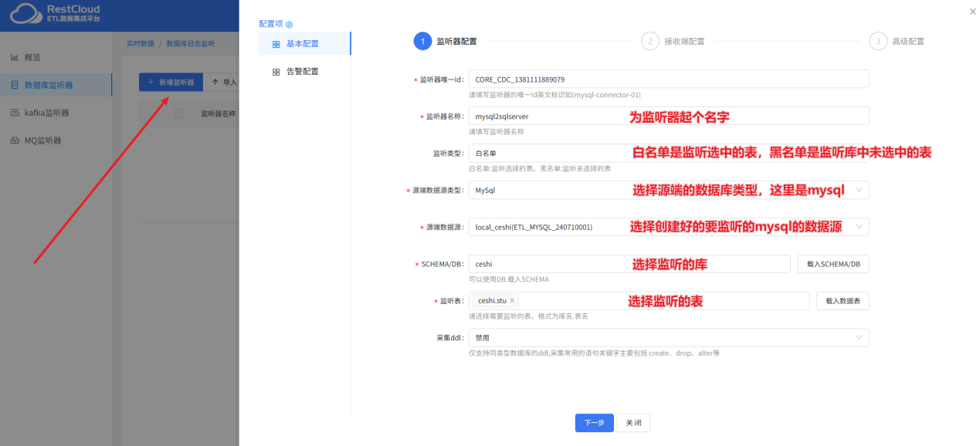Click the RestCloud cloud logo
980x446 pixels.
point(25,15)
